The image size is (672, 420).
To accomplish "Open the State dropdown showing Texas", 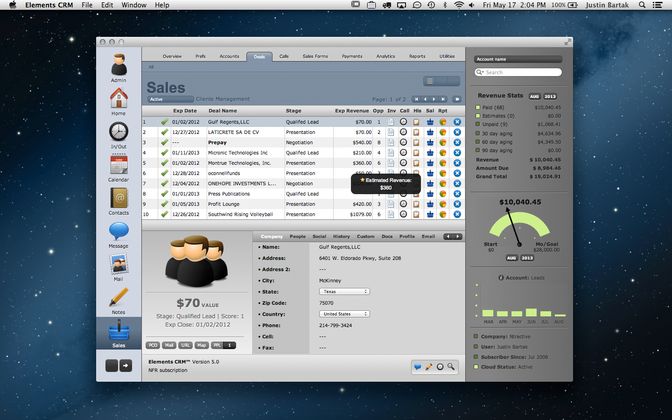I will coord(344,291).
